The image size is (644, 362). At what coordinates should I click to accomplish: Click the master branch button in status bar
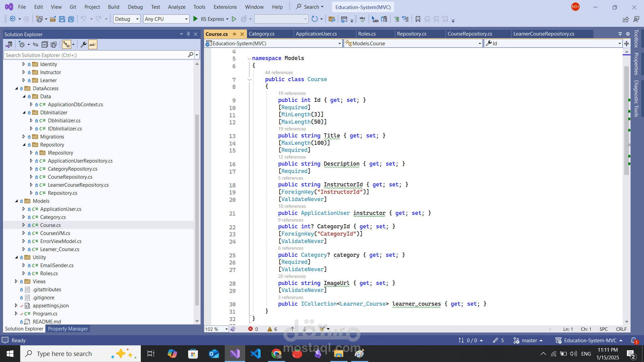[x=529, y=341]
